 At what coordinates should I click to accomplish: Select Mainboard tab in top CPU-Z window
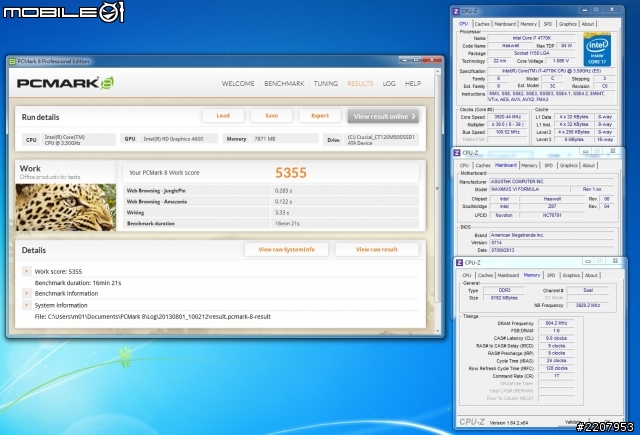click(x=505, y=24)
